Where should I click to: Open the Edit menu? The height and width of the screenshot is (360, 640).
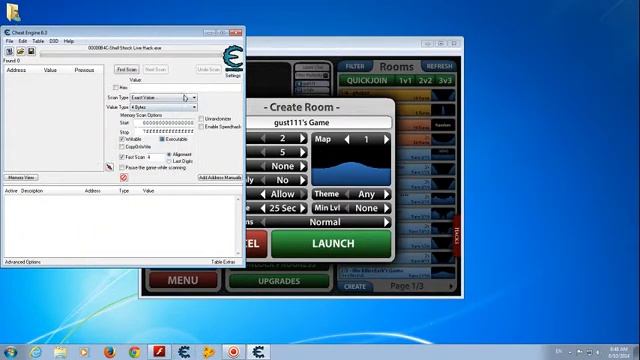point(22,41)
